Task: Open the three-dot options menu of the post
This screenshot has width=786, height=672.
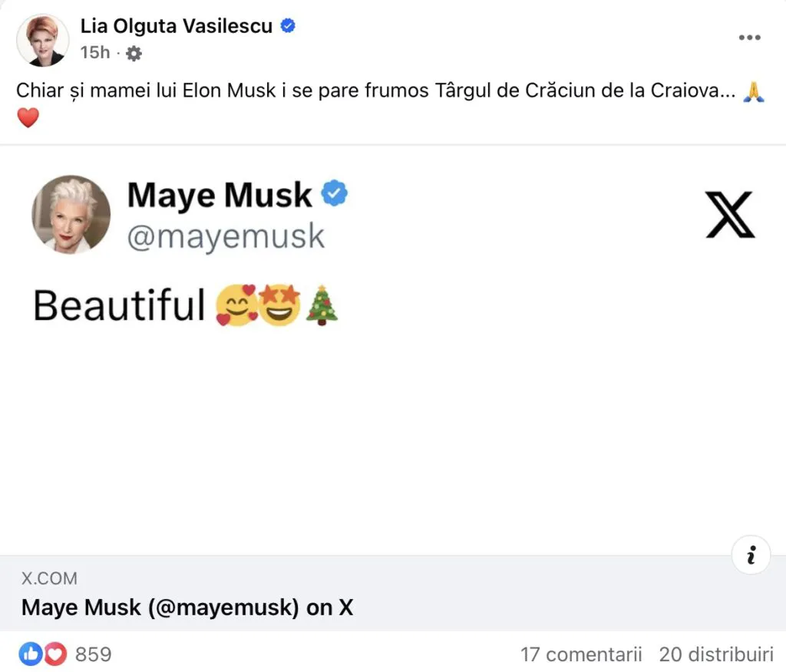Action: point(750,36)
